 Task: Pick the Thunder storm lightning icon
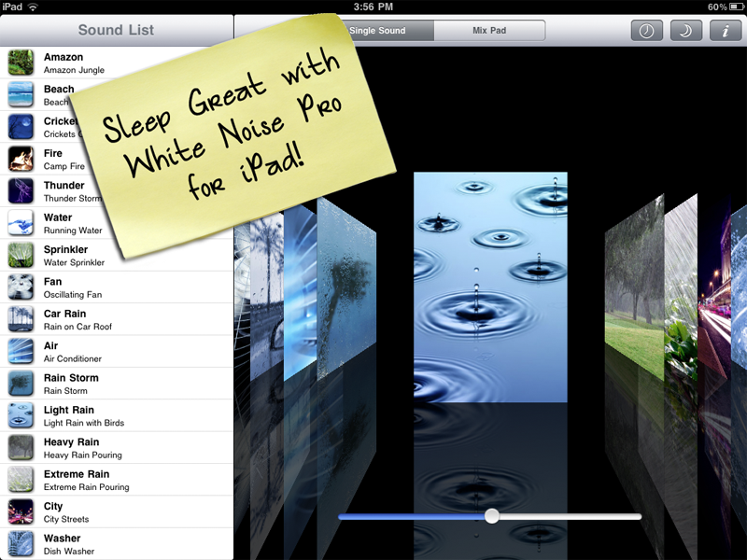point(21,191)
